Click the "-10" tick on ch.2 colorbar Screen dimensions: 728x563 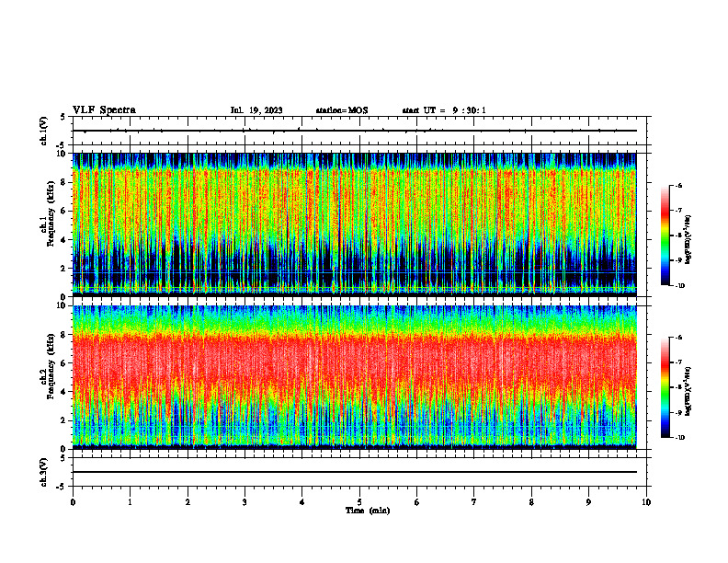679,438
